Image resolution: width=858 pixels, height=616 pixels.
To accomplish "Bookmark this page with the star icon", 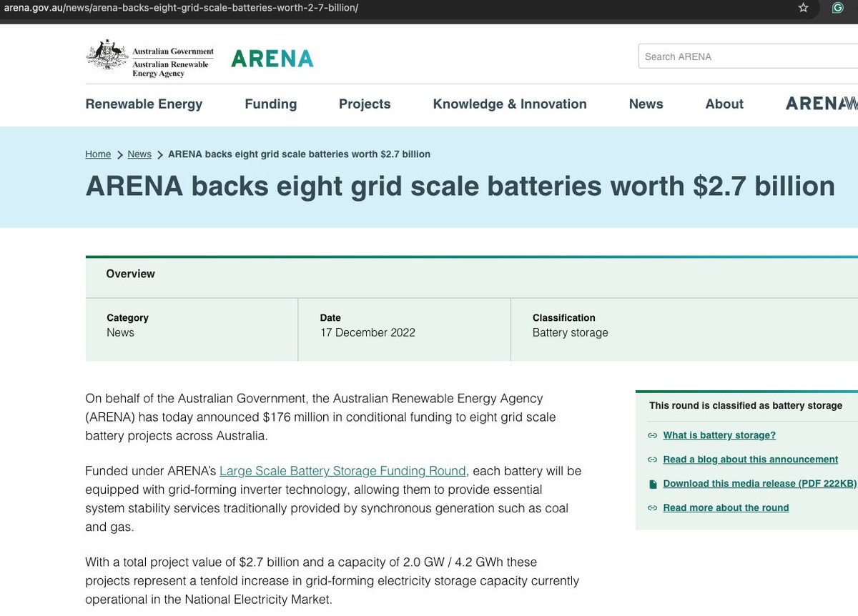I will click(x=803, y=8).
